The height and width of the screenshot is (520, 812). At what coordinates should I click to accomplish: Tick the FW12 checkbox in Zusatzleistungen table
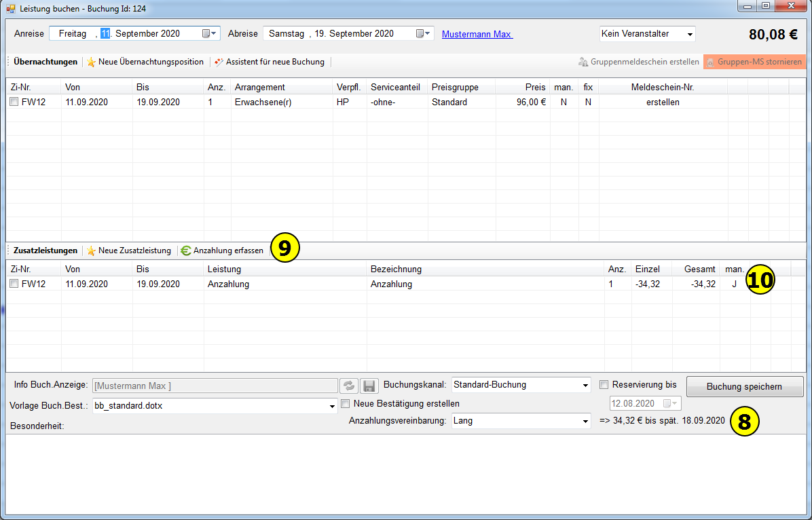14,284
